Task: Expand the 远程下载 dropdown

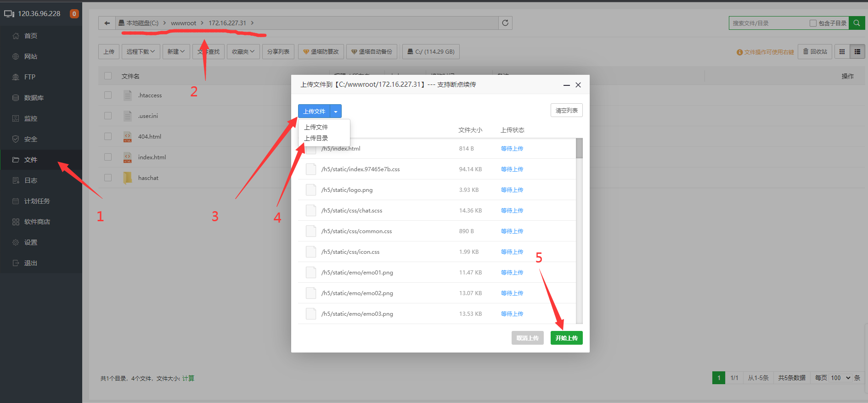Action: pyautogui.click(x=141, y=52)
